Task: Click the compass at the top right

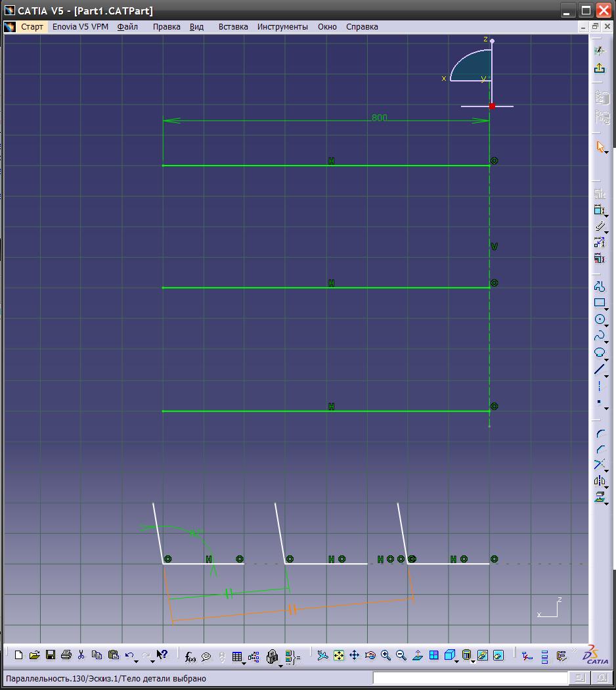Action: [x=477, y=72]
